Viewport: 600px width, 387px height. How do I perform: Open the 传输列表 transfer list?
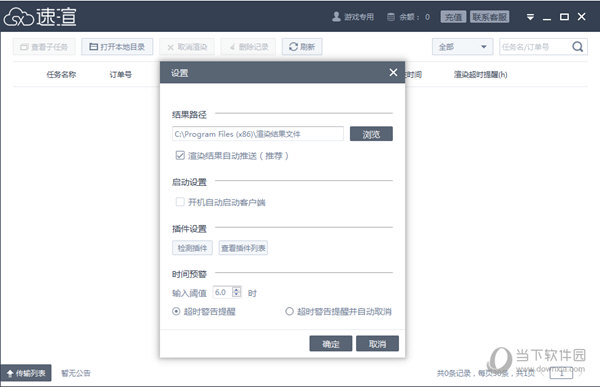26,373
